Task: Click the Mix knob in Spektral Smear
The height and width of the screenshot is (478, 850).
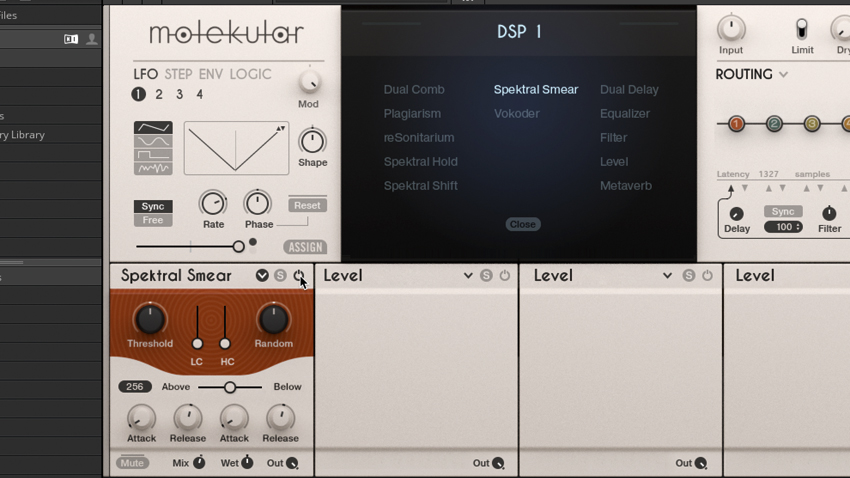Action: (x=199, y=462)
